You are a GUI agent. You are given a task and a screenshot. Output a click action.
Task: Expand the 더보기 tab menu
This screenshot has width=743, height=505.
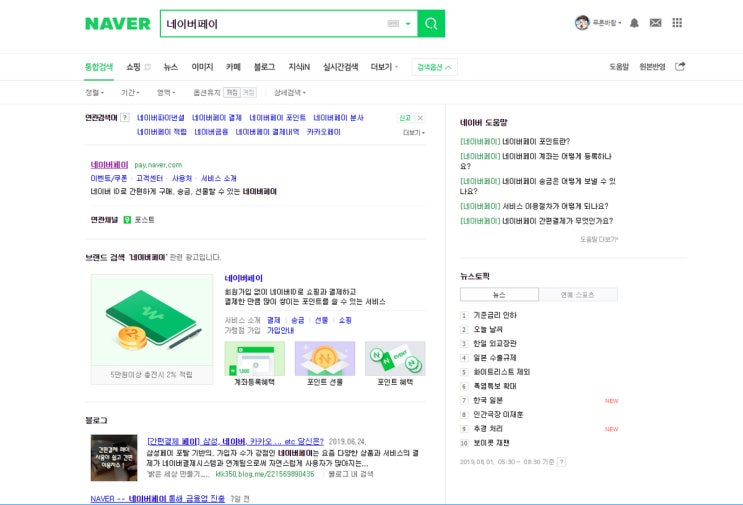coord(384,67)
